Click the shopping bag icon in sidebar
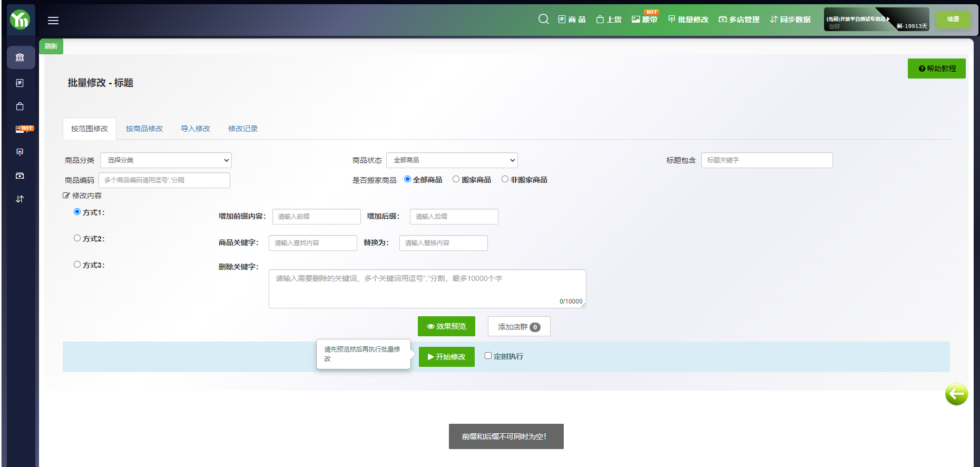 20,106
